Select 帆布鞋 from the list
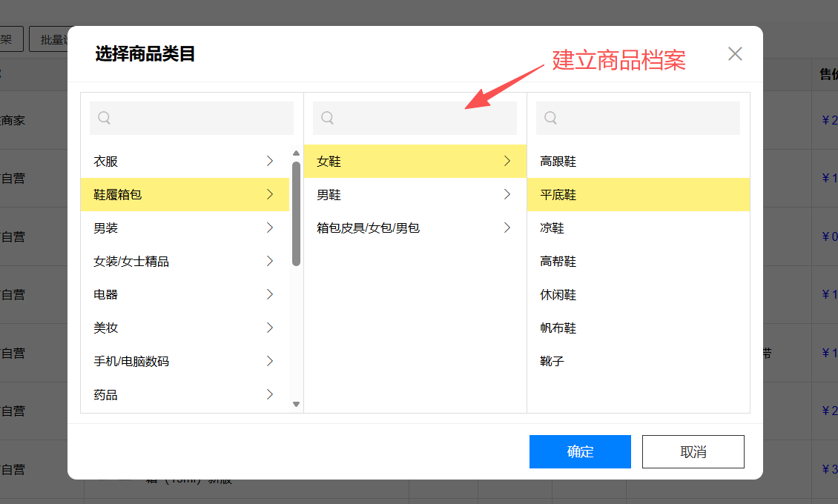Viewport: 838px width, 504px height. point(558,328)
